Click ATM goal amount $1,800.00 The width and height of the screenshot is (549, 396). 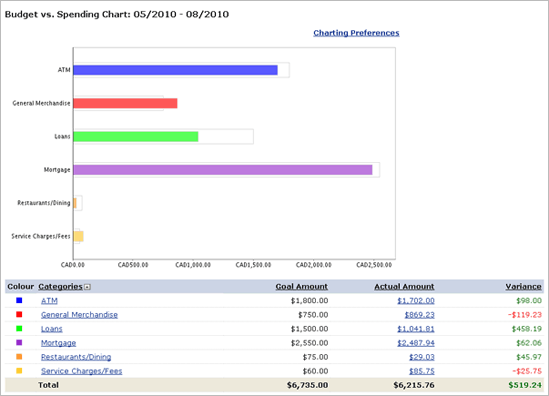[310, 301]
